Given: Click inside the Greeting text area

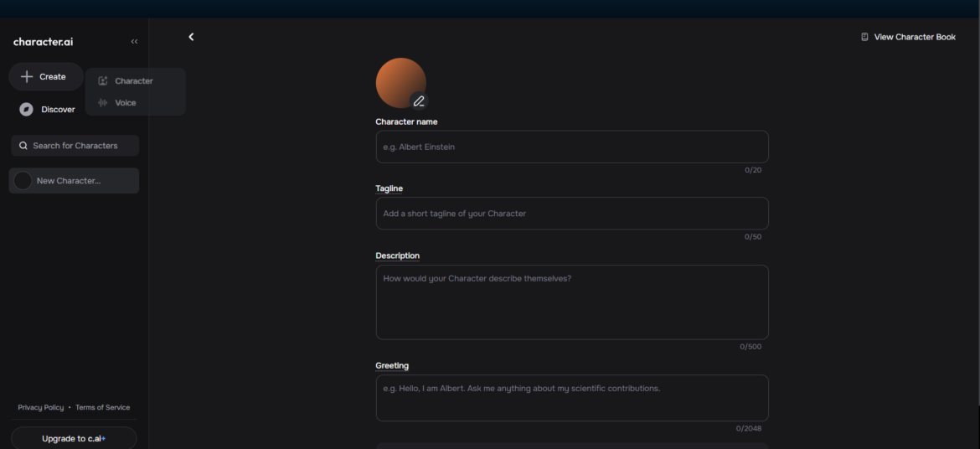Looking at the screenshot, I should click(572, 398).
